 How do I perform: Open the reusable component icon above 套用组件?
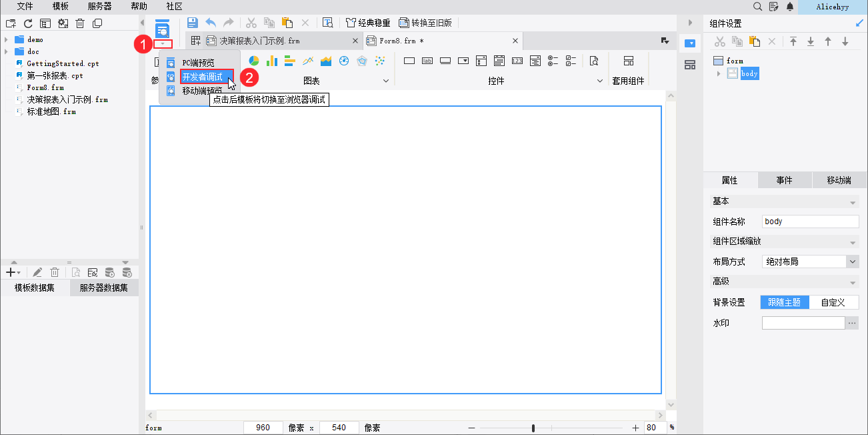click(628, 61)
